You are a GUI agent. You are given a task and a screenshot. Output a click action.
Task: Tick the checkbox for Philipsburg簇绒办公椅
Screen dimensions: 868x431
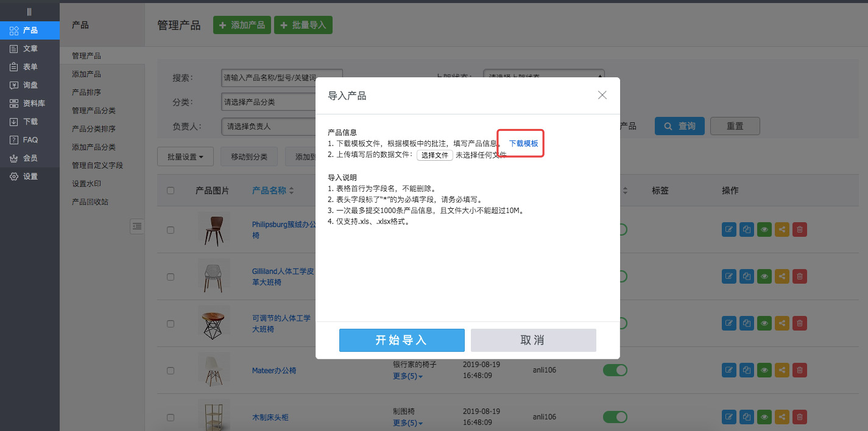click(171, 230)
